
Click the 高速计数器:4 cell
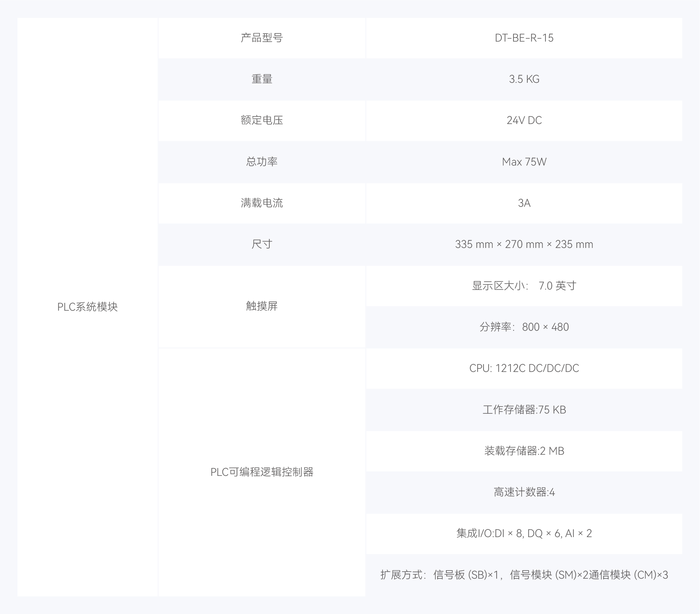point(524,492)
